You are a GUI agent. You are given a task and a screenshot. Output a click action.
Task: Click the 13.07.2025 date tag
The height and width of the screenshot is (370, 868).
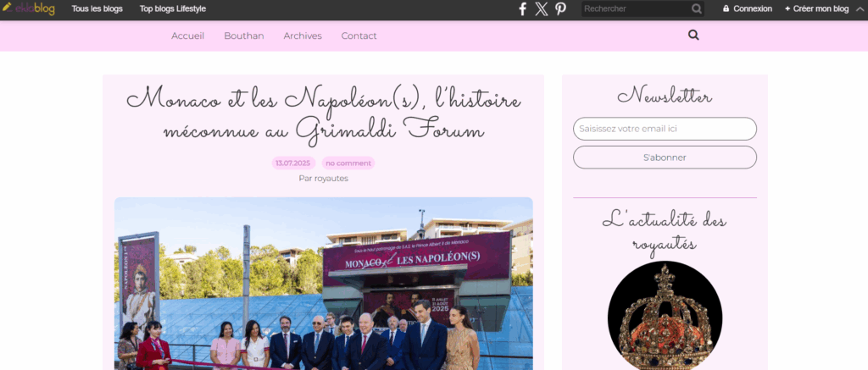click(292, 163)
